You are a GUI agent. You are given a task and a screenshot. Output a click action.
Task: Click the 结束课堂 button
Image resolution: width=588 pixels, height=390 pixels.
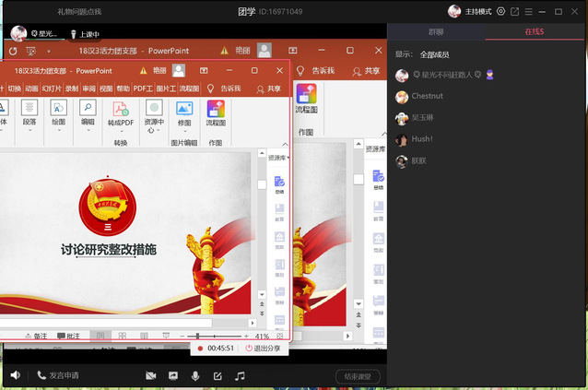(x=358, y=376)
